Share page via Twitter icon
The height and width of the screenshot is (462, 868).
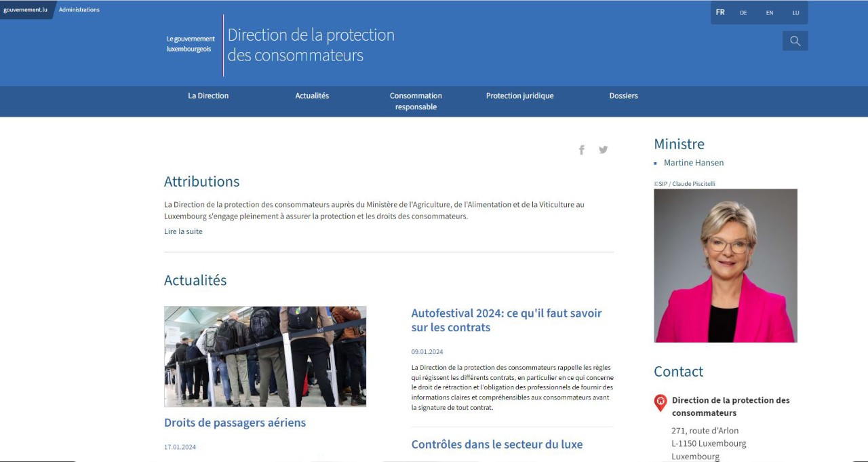pos(603,150)
